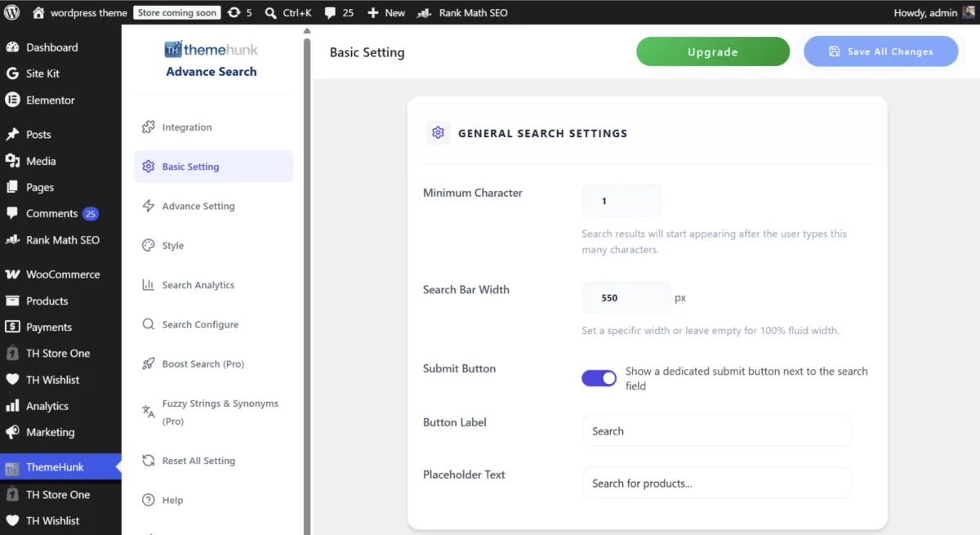
Task: Click the Analytics bar chart icon in sidebar
Action: [x=12, y=406]
